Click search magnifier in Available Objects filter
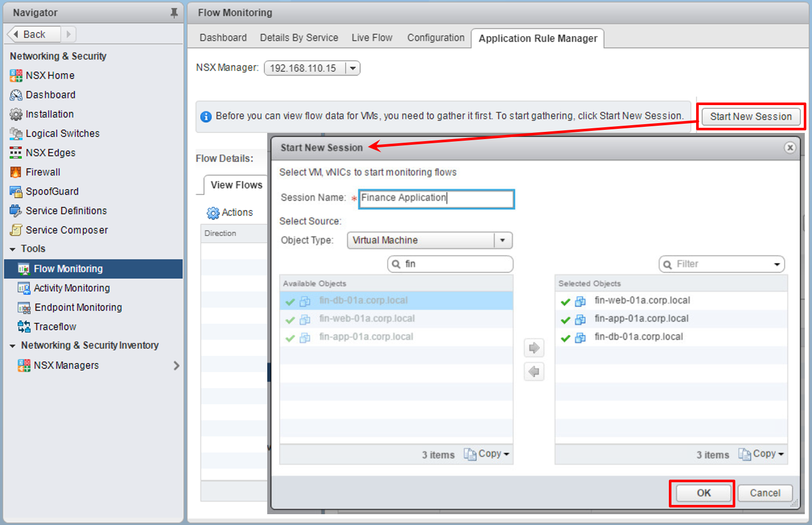 pyautogui.click(x=396, y=264)
